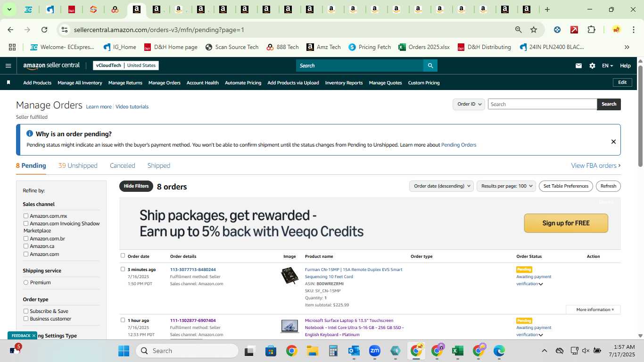Click the bookmark flag icon in nav bar
Screen dimensions: 644x362
pos(8,82)
